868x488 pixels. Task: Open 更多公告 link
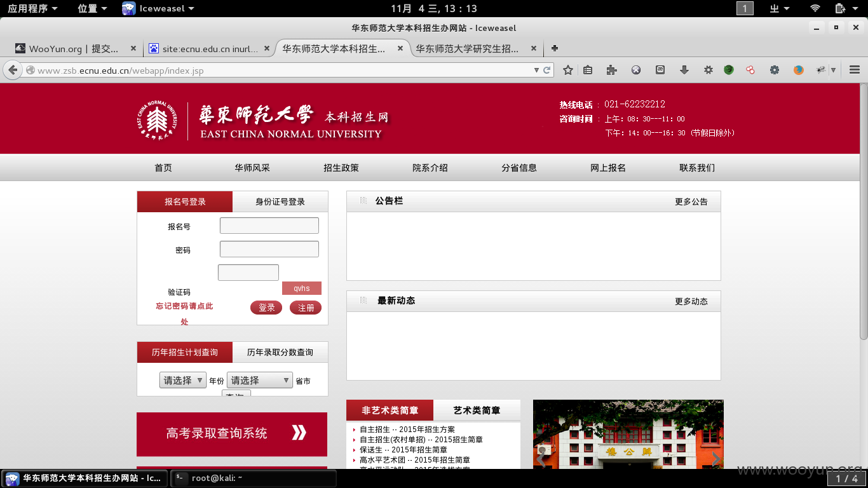point(691,201)
